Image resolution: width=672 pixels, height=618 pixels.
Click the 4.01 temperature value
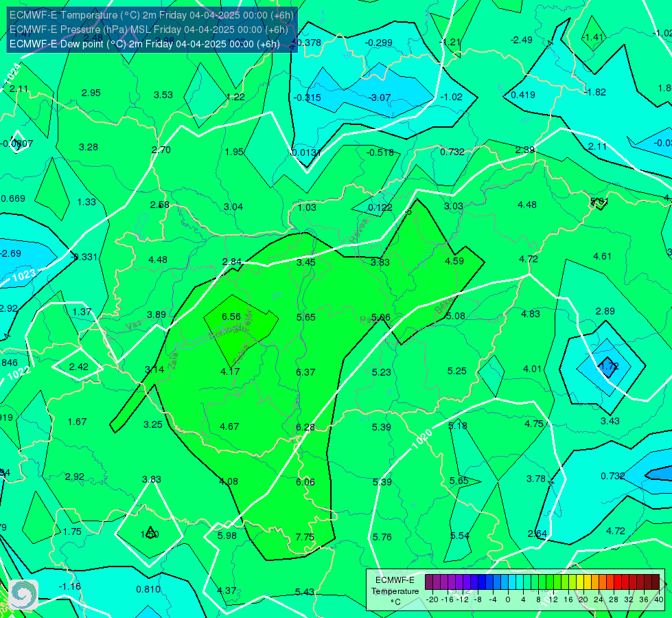pos(532,369)
